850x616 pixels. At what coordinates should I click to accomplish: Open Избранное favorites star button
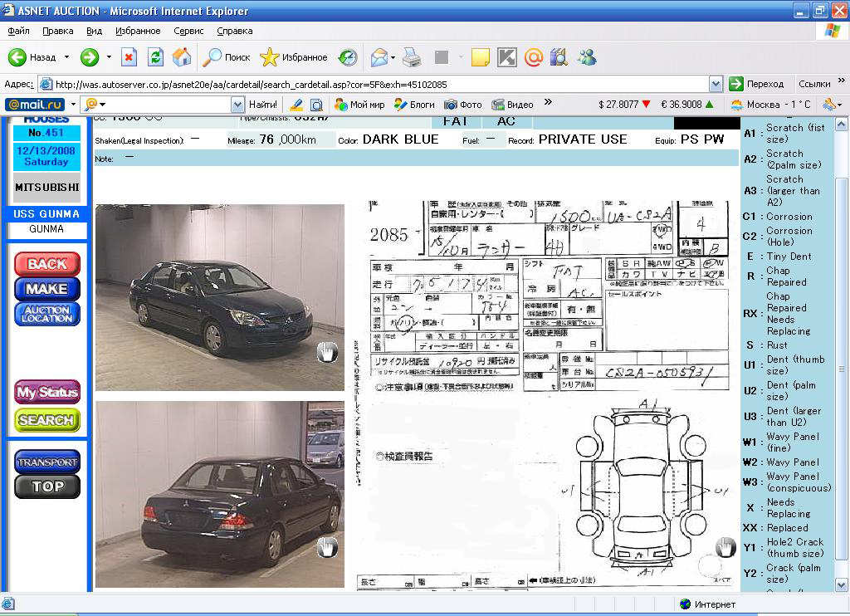(x=294, y=57)
